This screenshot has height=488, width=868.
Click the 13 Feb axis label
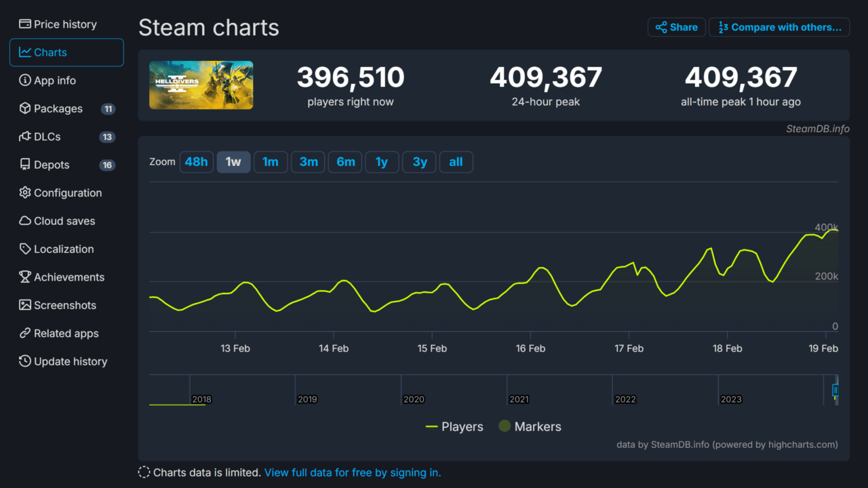click(x=235, y=348)
